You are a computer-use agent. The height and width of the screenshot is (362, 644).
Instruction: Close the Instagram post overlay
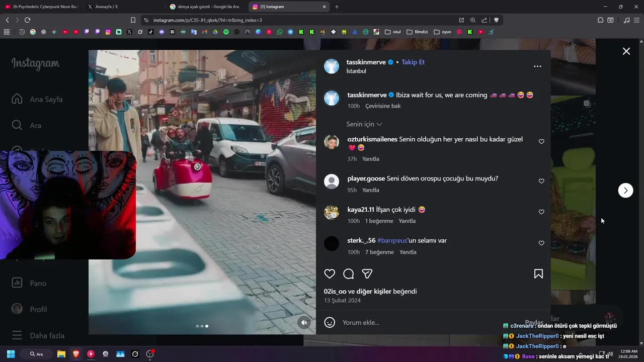pyautogui.click(x=626, y=51)
